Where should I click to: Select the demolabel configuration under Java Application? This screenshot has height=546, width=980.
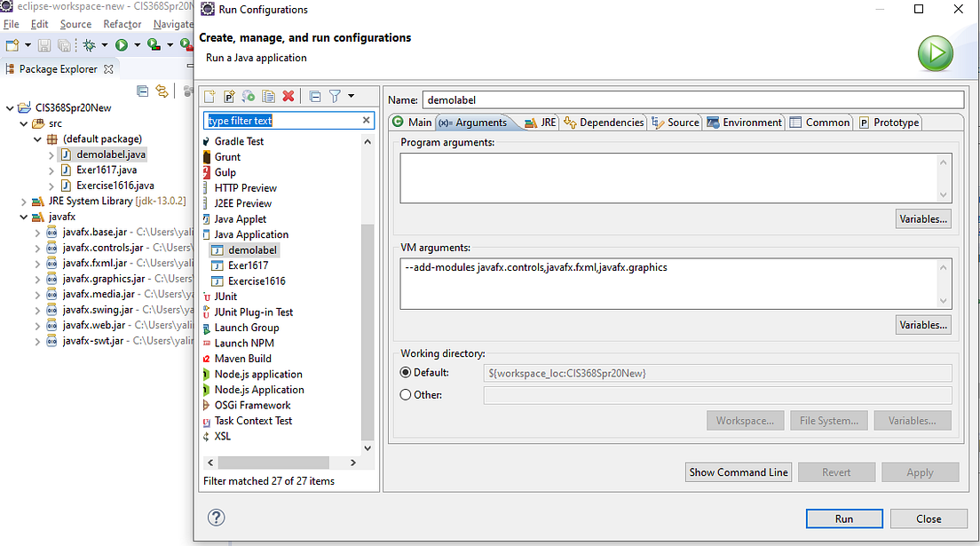tap(249, 249)
